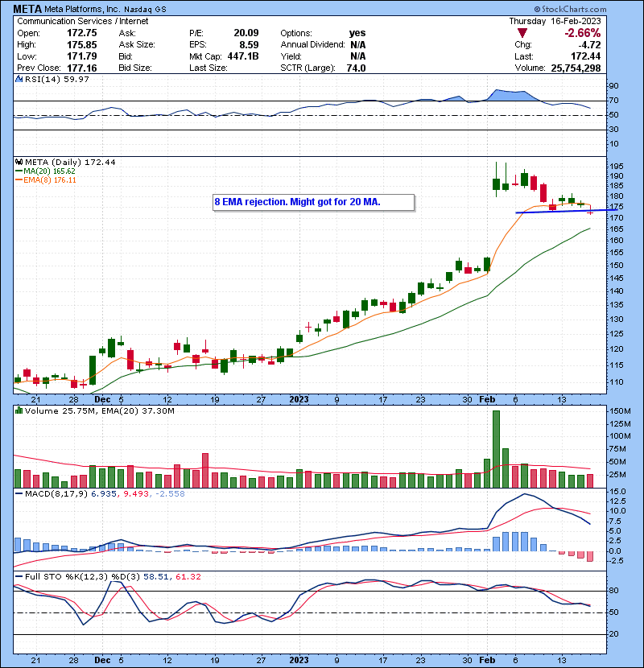Image resolution: width=644 pixels, height=668 pixels.
Task: Click the 20 label on the stochastic axis
Action: coord(613,634)
